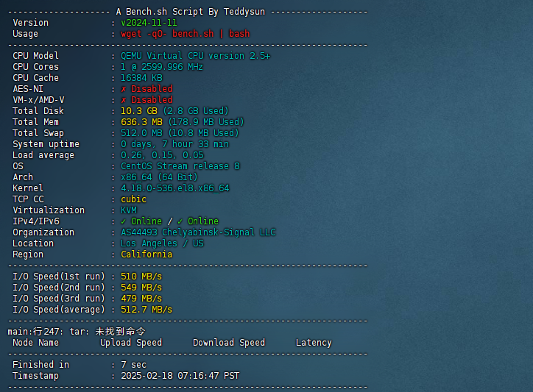Click the kernel version 4.18.0-536.el8.x86_64
Screen dimensions: 533x392
(x=174, y=188)
